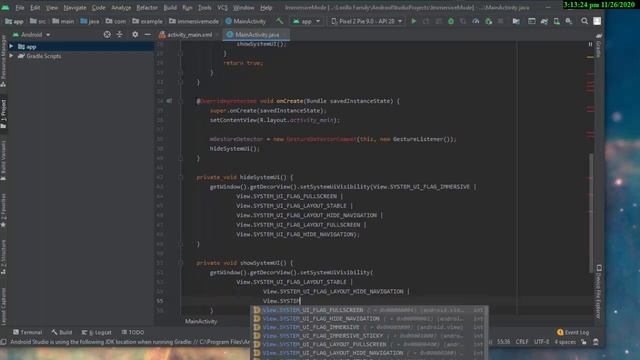
Task: Open UTF-8 encoding selector
Action: click(x=542, y=342)
